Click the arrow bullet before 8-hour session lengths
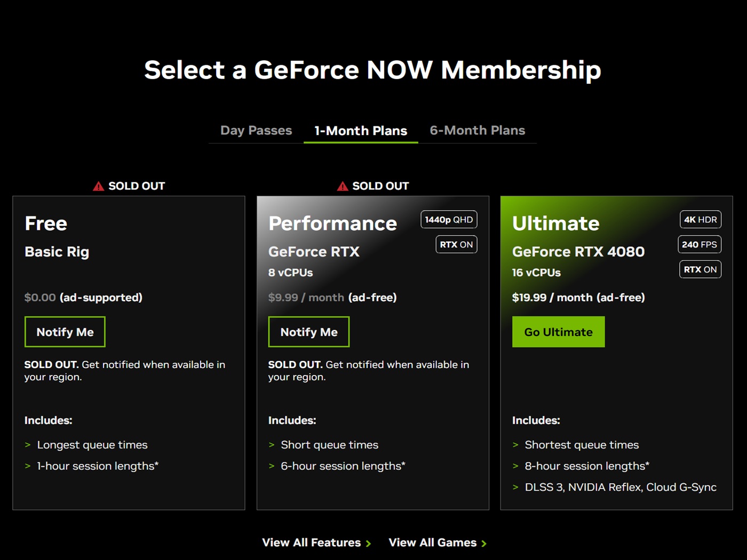Image resolution: width=747 pixels, height=560 pixels. pos(515,466)
